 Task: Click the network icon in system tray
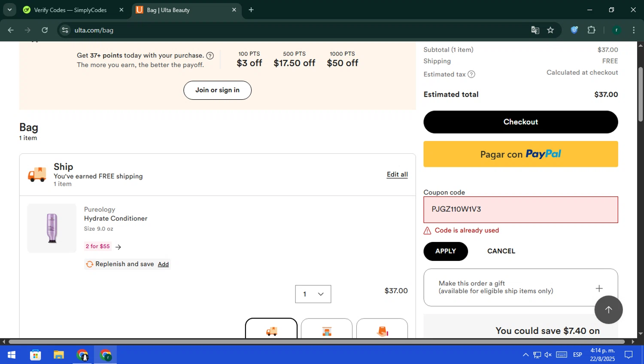pos(537,355)
